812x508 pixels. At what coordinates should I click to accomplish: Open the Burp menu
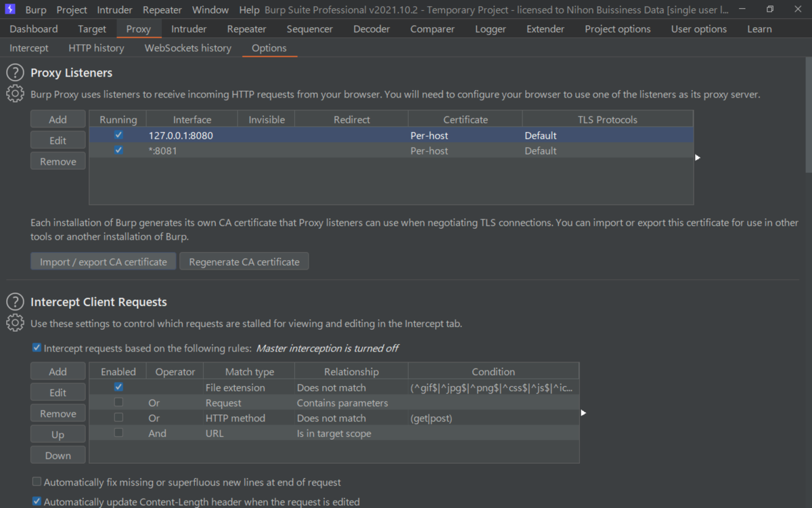coord(36,10)
